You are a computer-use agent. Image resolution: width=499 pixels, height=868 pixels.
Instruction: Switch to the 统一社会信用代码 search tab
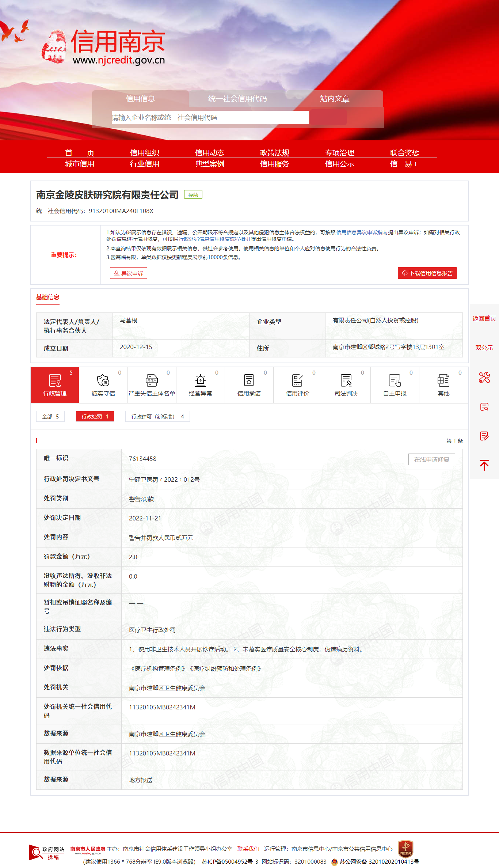[237, 99]
